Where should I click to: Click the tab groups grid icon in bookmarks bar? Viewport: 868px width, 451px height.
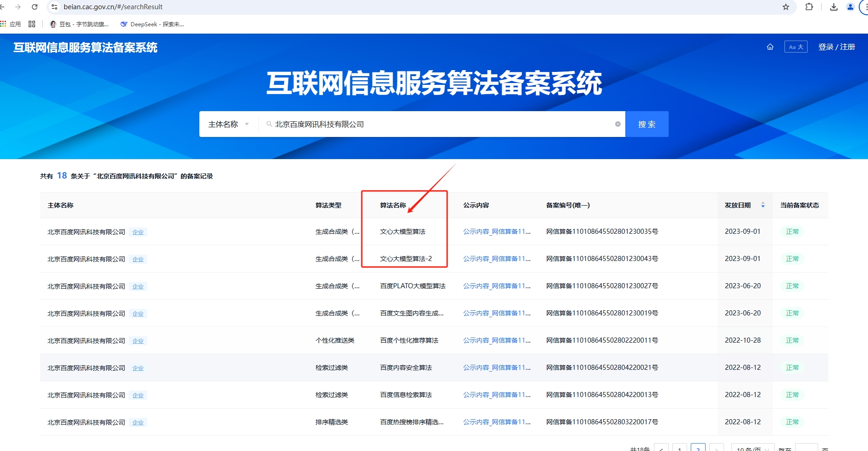(32, 24)
